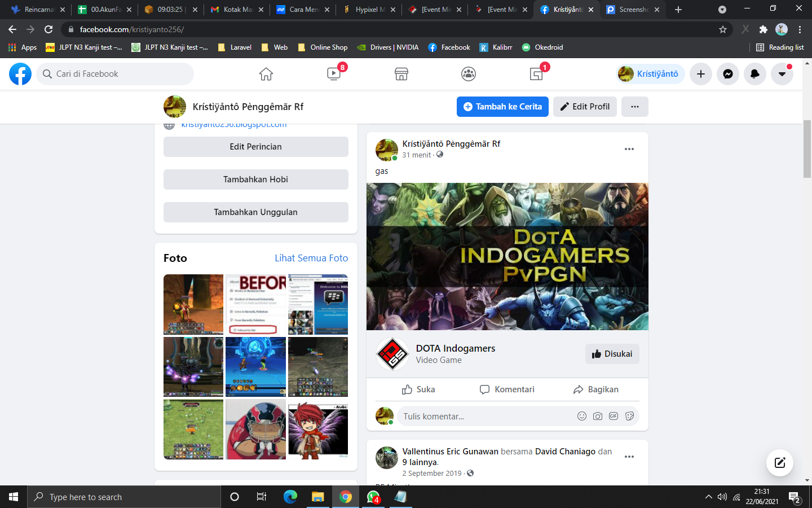Click the Edit Perincian button
812x508 pixels.
(256, 147)
